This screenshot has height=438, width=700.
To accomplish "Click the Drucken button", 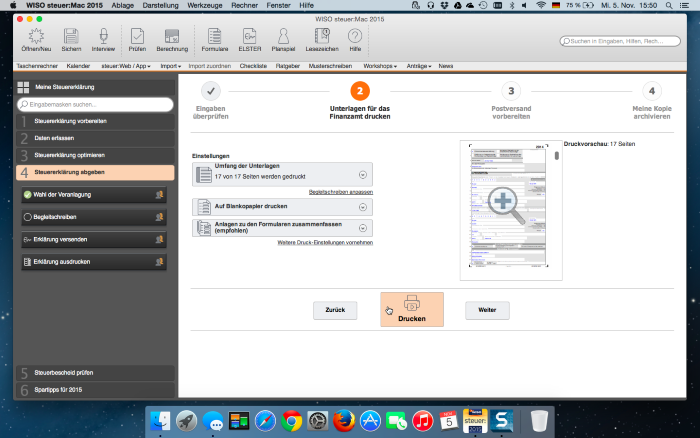I will click(x=412, y=309).
